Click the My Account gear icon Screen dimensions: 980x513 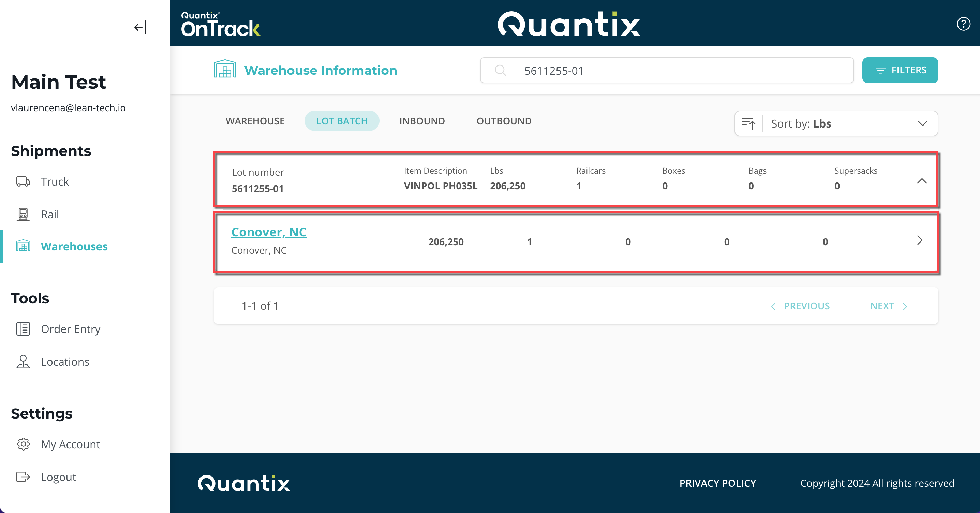coord(23,444)
